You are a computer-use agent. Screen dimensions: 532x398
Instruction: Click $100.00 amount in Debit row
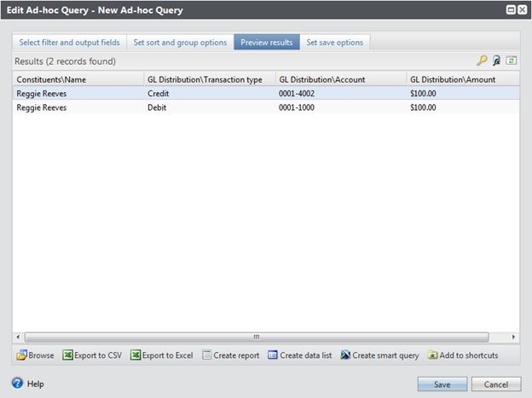click(423, 107)
